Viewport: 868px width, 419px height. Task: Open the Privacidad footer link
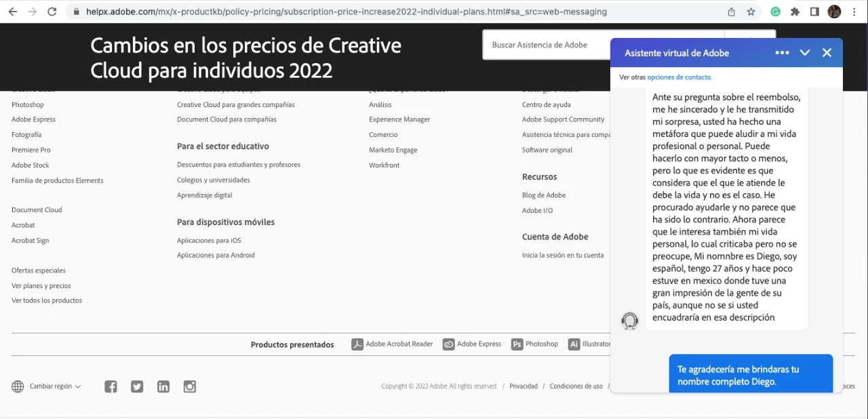524,386
